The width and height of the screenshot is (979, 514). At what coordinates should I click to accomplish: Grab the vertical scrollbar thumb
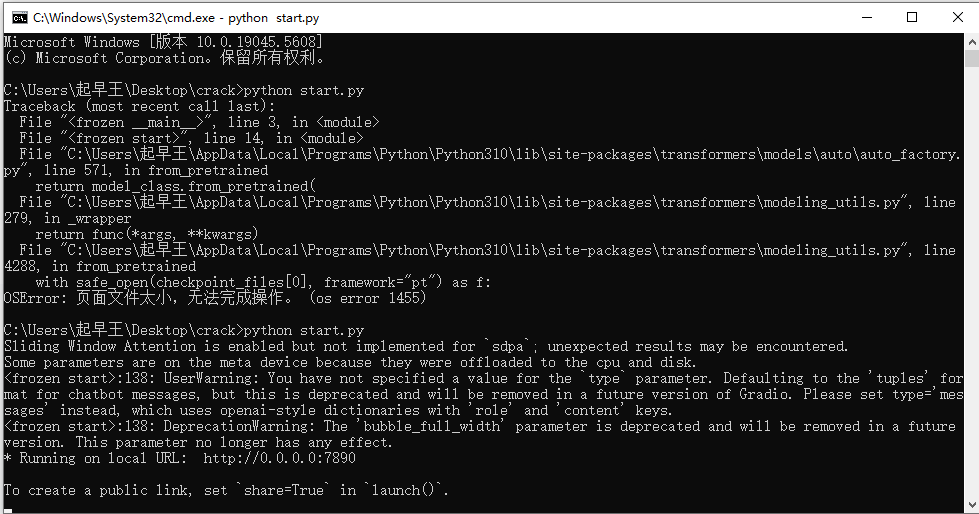[x=972, y=59]
